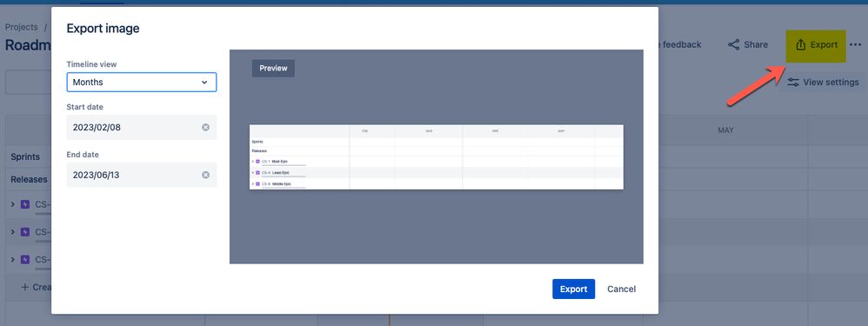This screenshot has height=326, width=868.
Task: Click the Sprints row label behind dialog
Action: click(x=25, y=156)
